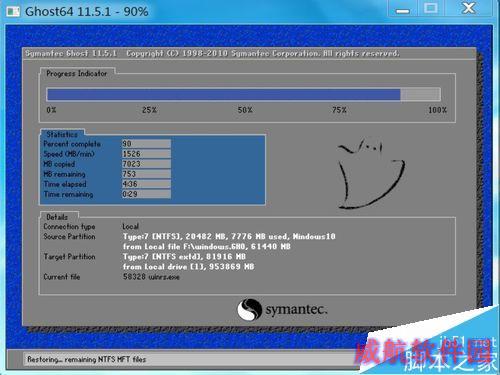Viewport: 500px width, 375px height.
Task: Click the MB remaining label
Action: [x=64, y=174]
